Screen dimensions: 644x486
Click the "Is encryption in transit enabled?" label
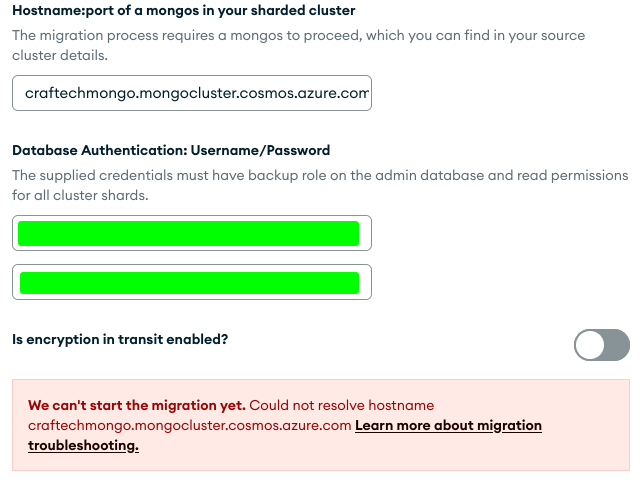point(120,339)
